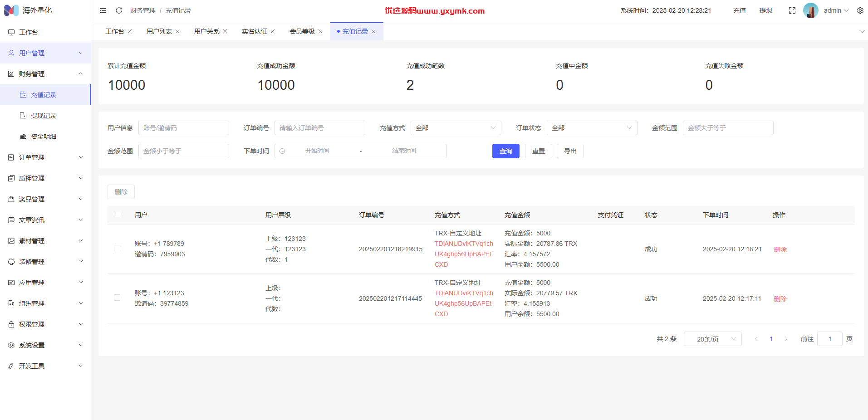The image size is (868, 420).
Task: Open admin user dropdown
Action: (x=836, y=10)
